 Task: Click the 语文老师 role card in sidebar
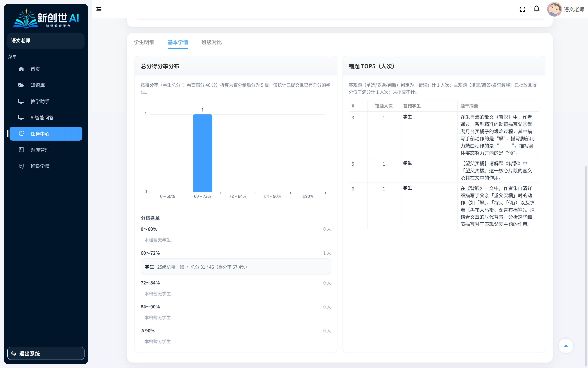click(46, 41)
